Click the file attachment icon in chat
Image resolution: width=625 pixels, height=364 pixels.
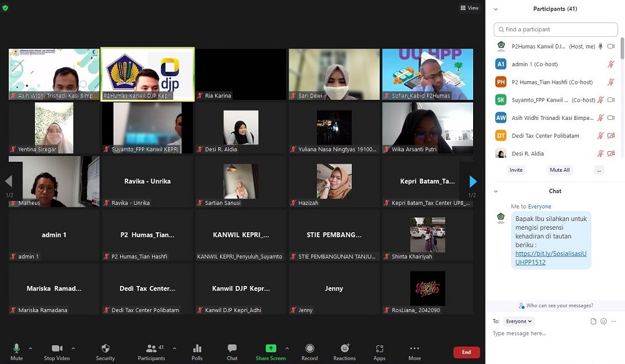pyautogui.click(x=594, y=322)
